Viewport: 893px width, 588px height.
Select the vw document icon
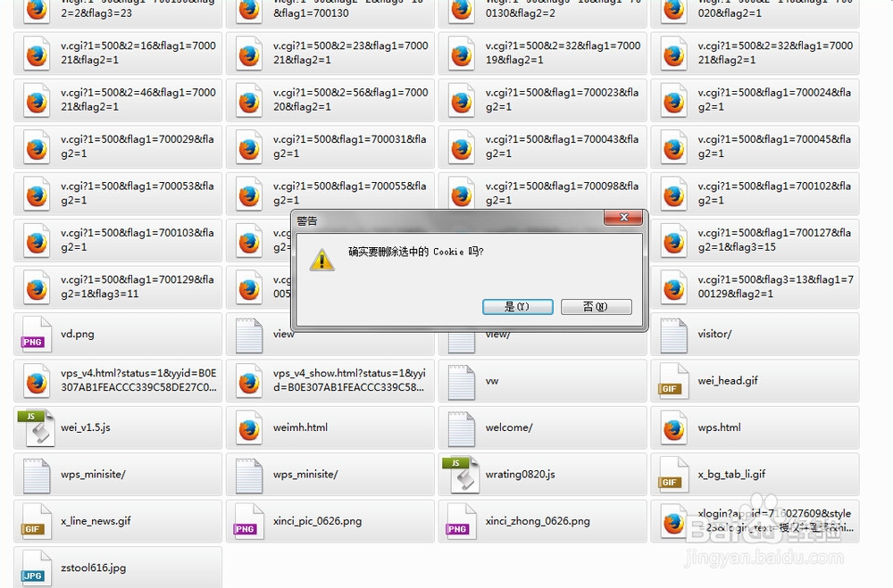(x=462, y=381)
